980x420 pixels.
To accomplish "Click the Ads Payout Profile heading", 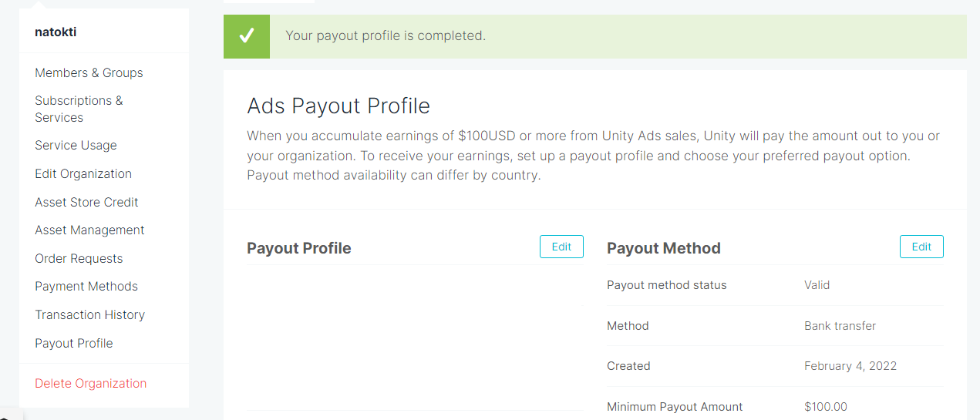I will [x=338, y=106].
